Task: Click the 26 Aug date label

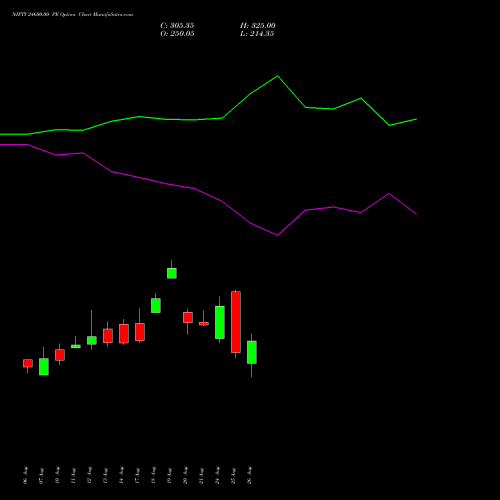Action: click(250, 475)
